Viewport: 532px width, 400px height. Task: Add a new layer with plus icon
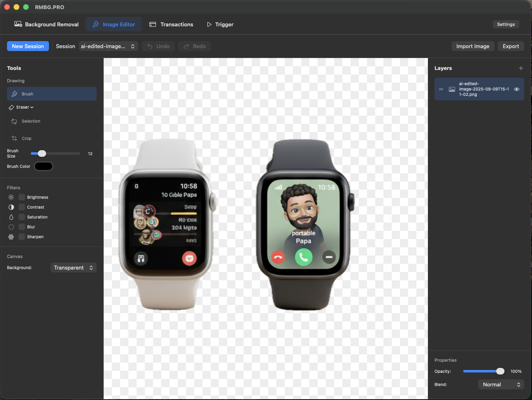coord(520,68)
